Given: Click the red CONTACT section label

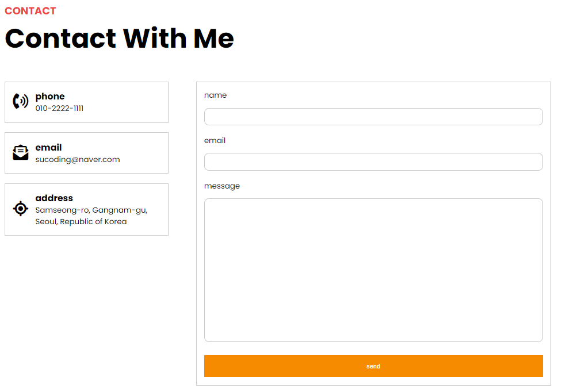Looking at the screenshot, I should [x=30, y=11].
